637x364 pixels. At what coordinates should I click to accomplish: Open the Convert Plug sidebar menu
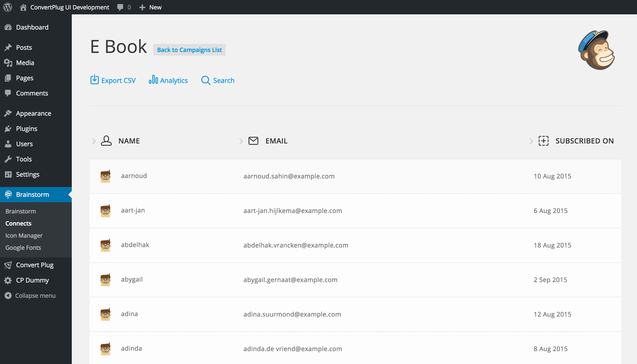(x=35, y=265)
